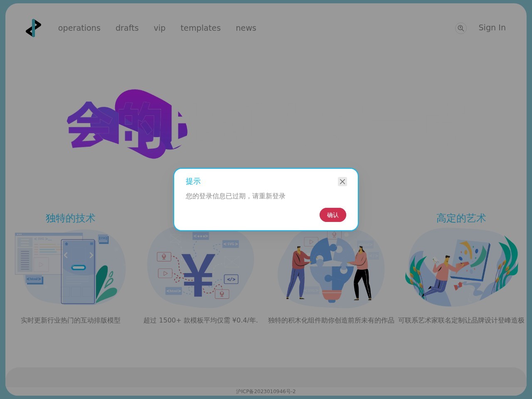
Task: Close the 提示 dialog with X
Action: (342, 182)
